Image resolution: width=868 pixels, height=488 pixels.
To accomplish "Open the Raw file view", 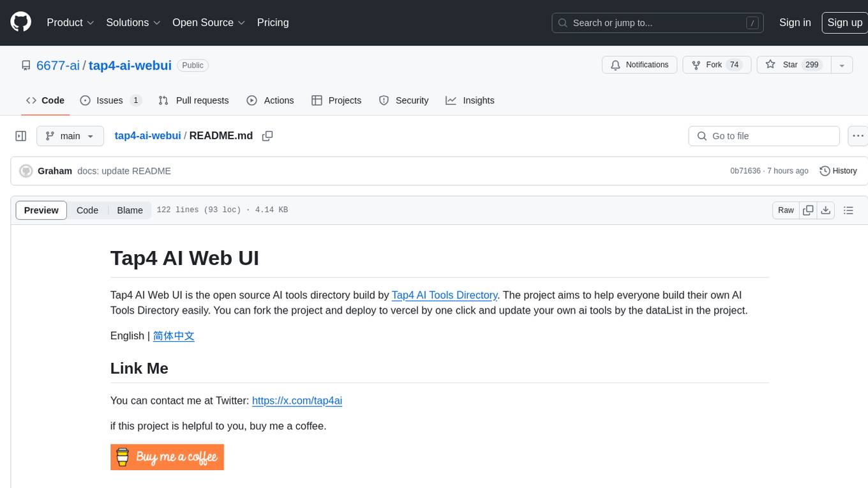I will pos(786,210).
